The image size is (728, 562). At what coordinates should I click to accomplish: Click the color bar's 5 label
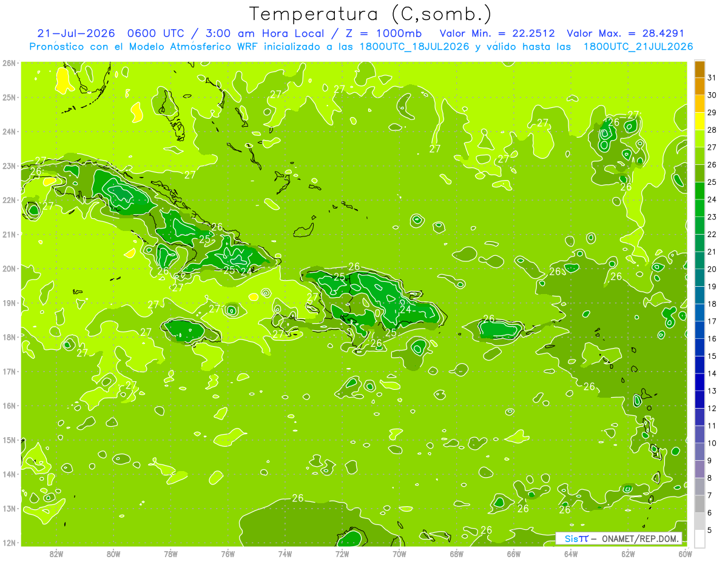point(710,530)
